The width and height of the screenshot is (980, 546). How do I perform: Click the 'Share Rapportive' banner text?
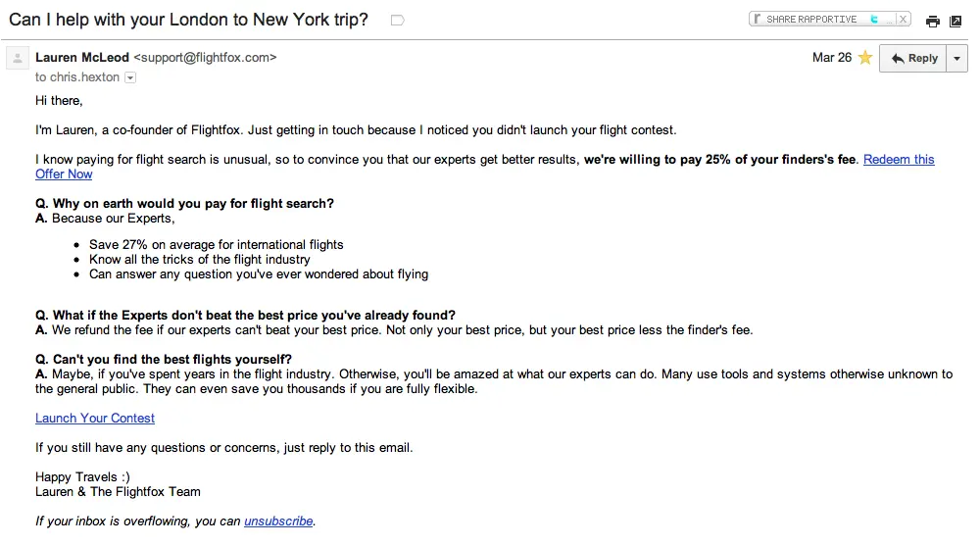point(811,19)
